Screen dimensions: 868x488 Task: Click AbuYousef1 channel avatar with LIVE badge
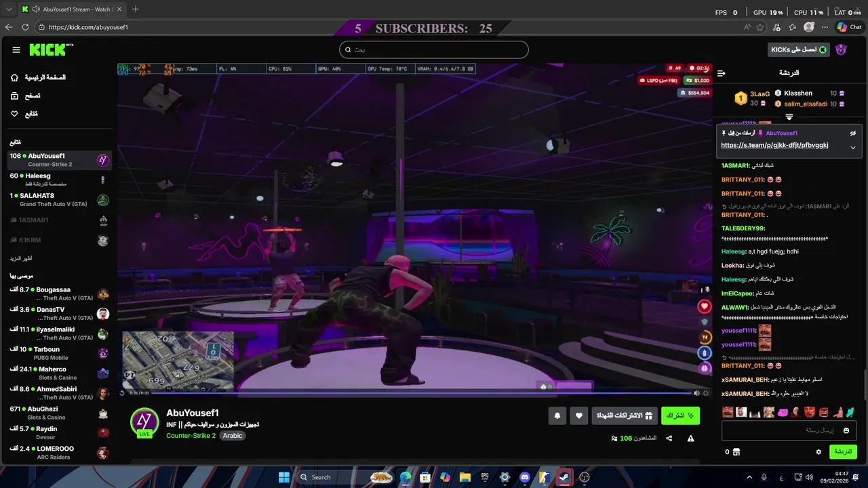[144, 422]
